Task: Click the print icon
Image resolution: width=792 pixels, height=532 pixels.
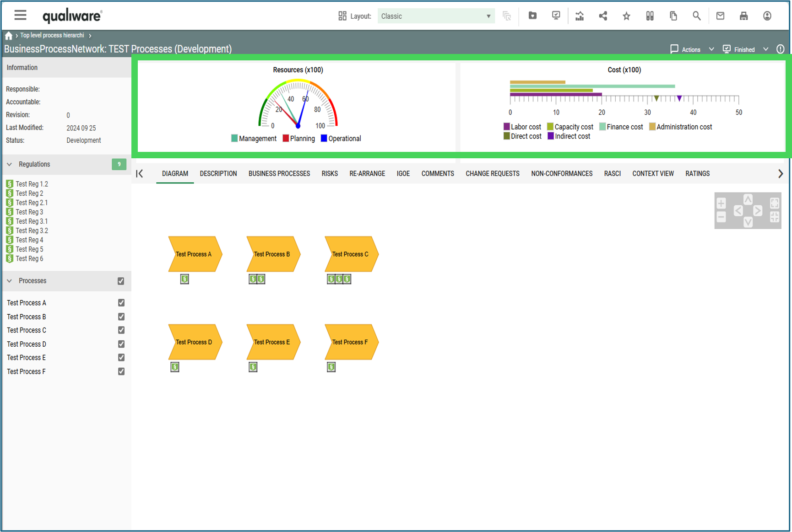Action: (743, 16)
